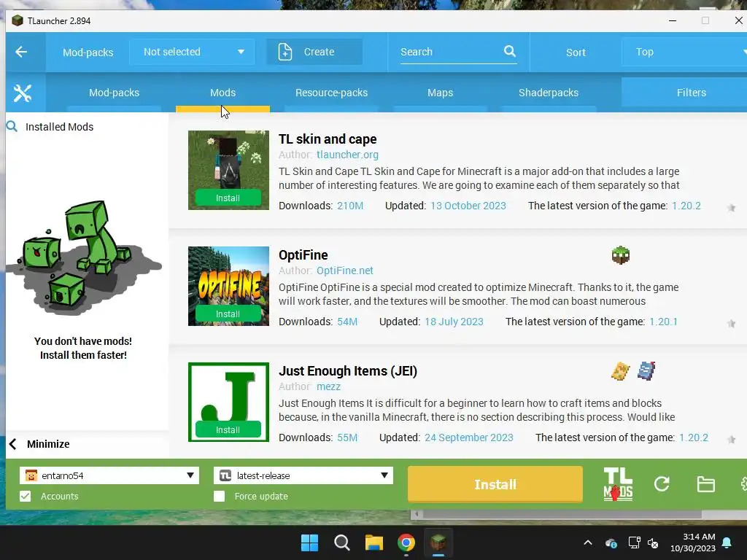Open the tlauncher.org author link
The width and height of the screenshot is (747, 560).
(347, 155)
